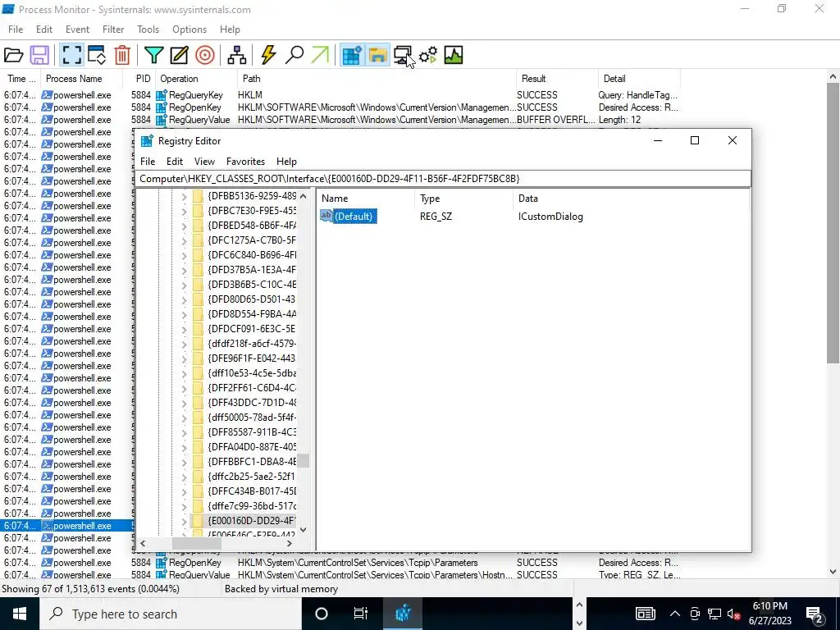
Task: Open the Process Tree icon
Action: pyautogui.click(x=237, y=55)
